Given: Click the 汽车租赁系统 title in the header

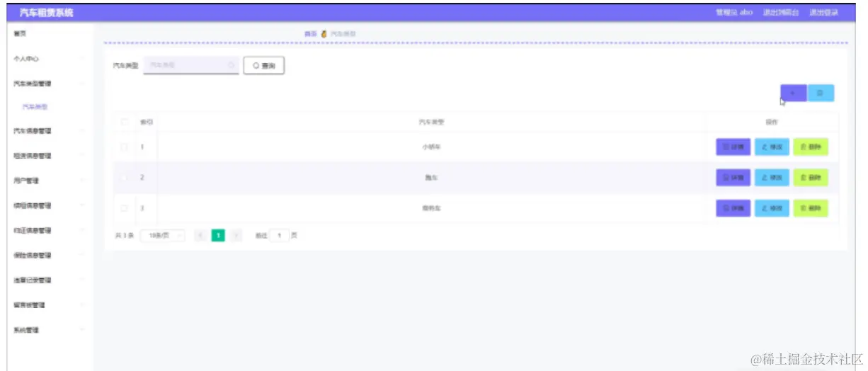Looking at the screenshot, I should pyautogui.click(x=46, y=13).
